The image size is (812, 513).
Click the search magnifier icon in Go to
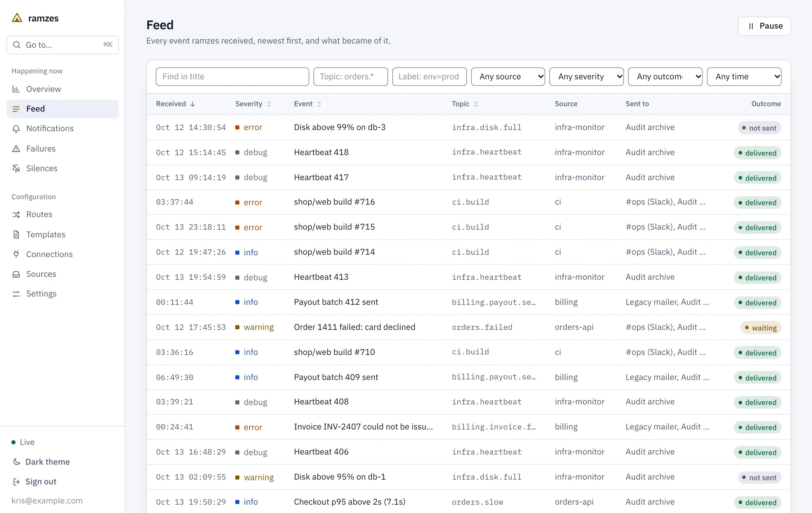16,45
